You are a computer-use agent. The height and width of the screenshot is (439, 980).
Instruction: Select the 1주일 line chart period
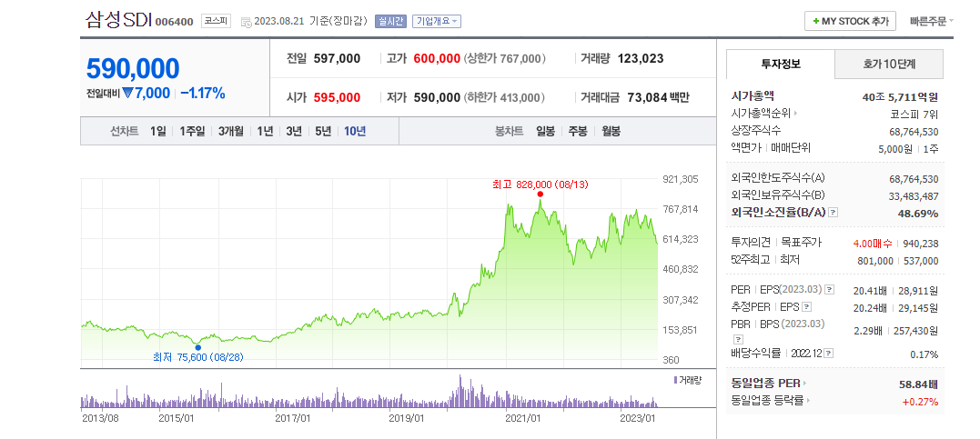[x=192, y=131]
